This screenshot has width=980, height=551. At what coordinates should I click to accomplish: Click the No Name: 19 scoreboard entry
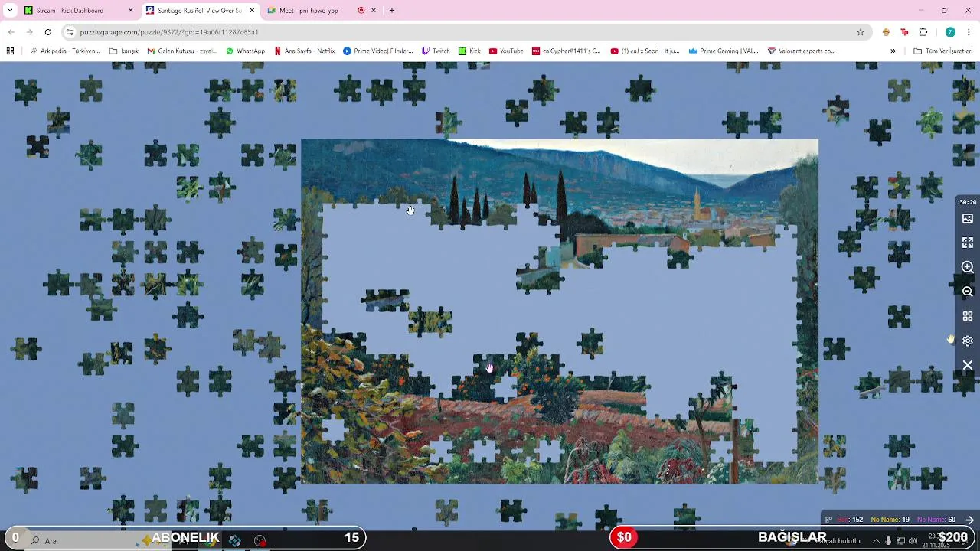(x=890, y=520)
